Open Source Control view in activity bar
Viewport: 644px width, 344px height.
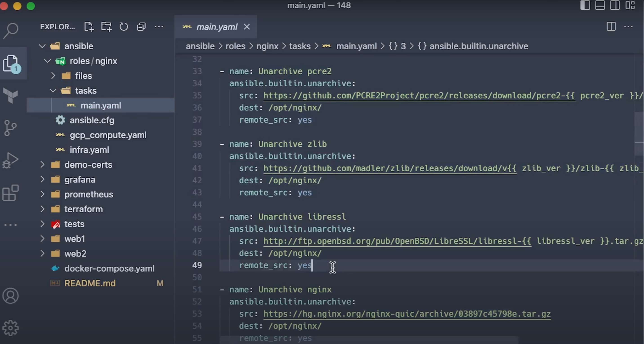tap(10, 128)
